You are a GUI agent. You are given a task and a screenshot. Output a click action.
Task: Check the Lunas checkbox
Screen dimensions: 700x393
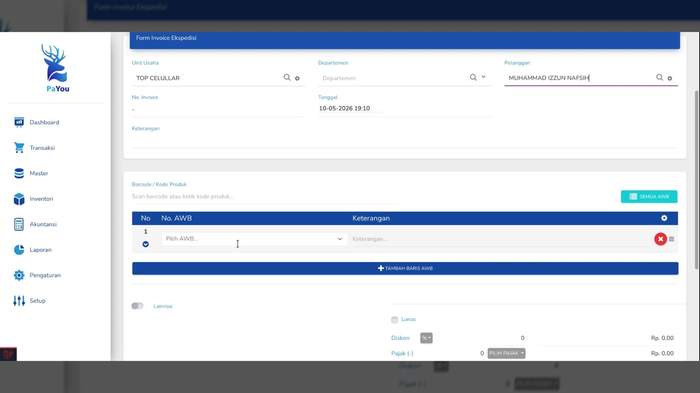(394, 320)
